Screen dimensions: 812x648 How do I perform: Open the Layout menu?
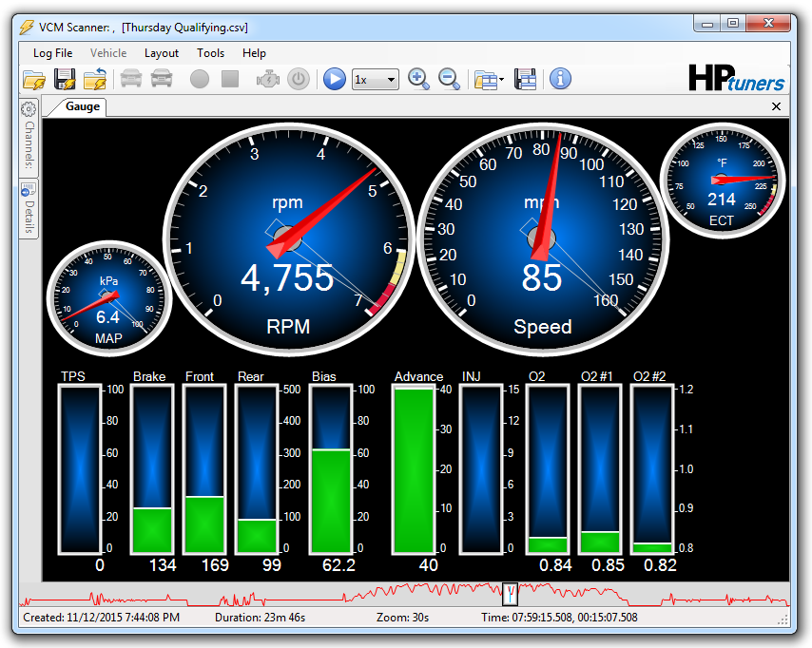pos(162,53)
